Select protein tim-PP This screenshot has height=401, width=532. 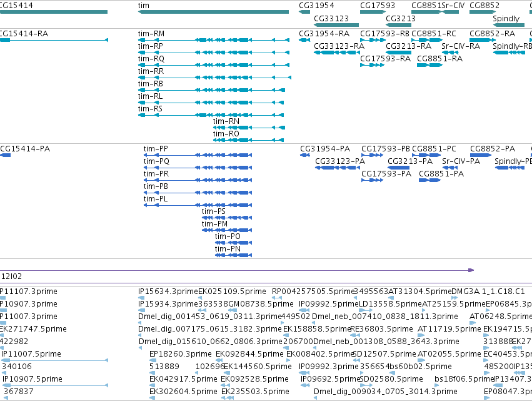198,155
